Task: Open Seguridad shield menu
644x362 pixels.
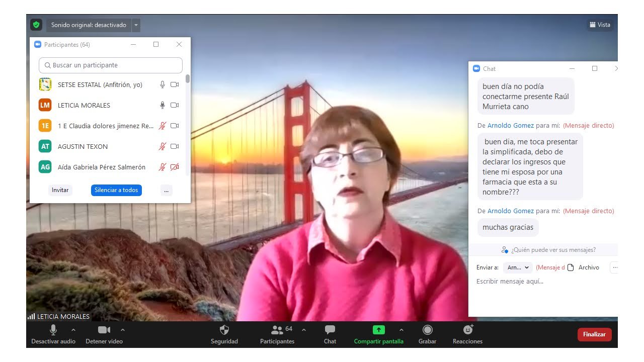Action: (x=224, y=335)
